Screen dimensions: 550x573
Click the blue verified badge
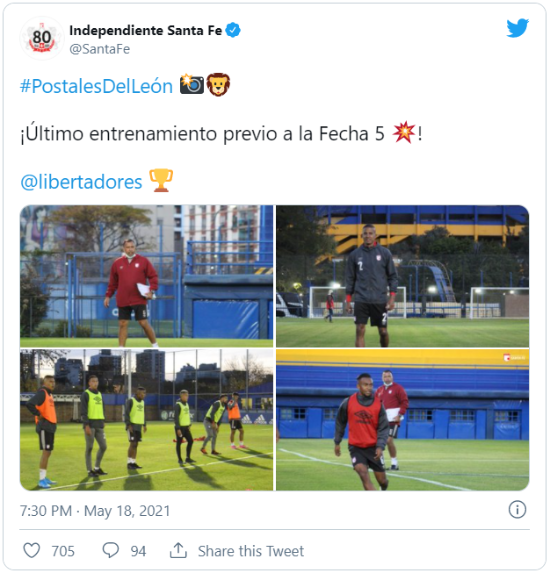233,30
